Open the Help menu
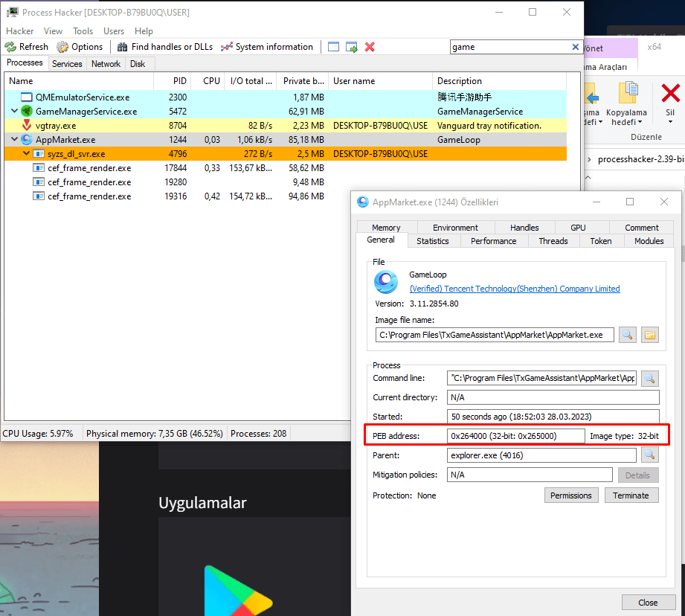The image size is (685, 616). [x=144, y=31]
